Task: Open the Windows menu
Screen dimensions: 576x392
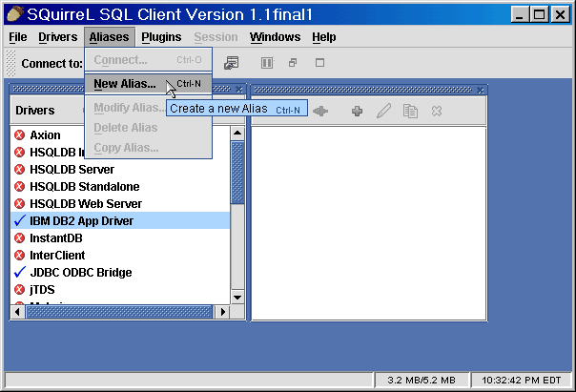Action: pyautogui.click(x=275, y=37)
